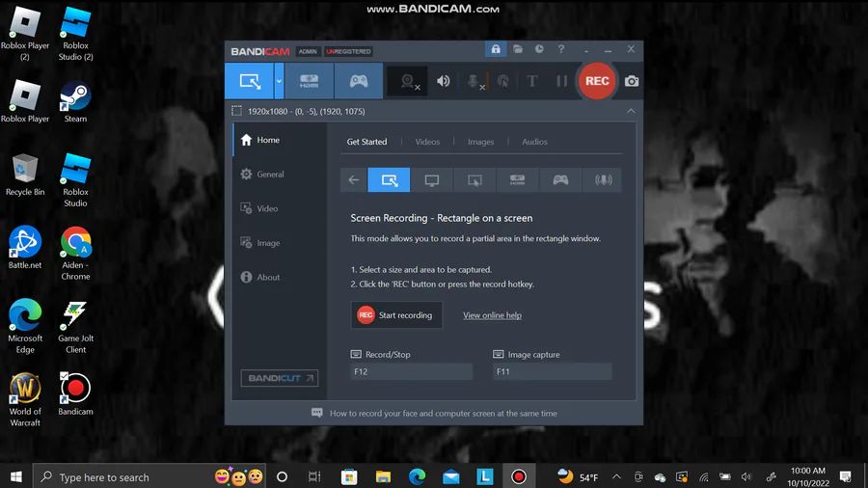
Task: Switch to game recording mode in top toolbar
Action: (359, 81)
